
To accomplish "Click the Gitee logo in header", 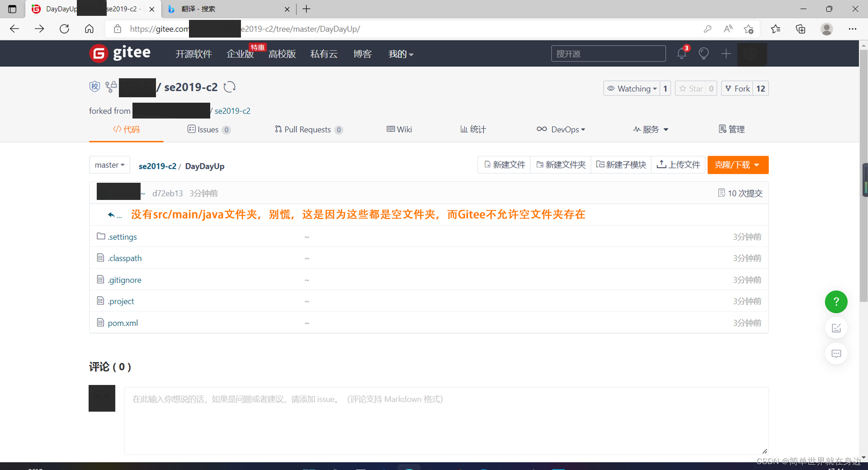I will pyautogui.click(x=120, y=53).
